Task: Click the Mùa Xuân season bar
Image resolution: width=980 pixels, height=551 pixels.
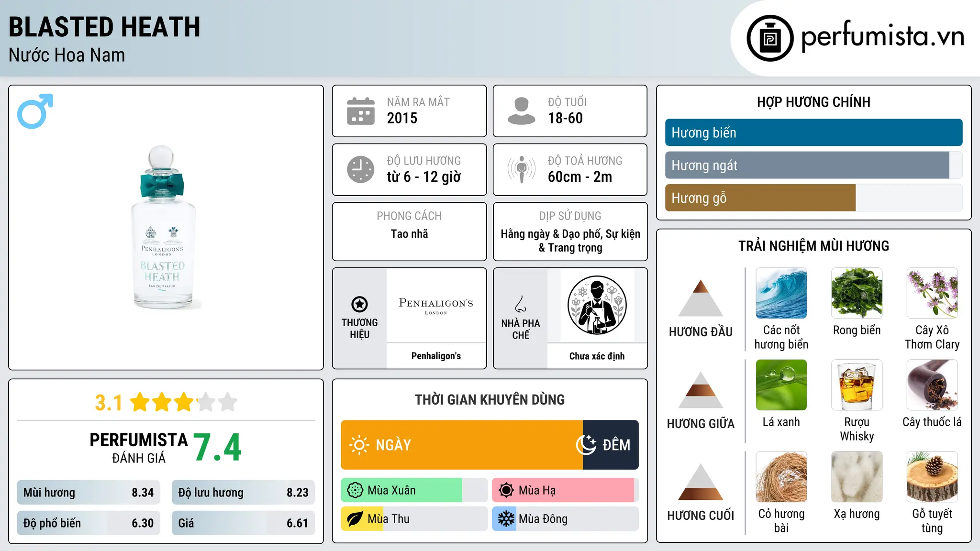Action: click(x=414, y=490)
